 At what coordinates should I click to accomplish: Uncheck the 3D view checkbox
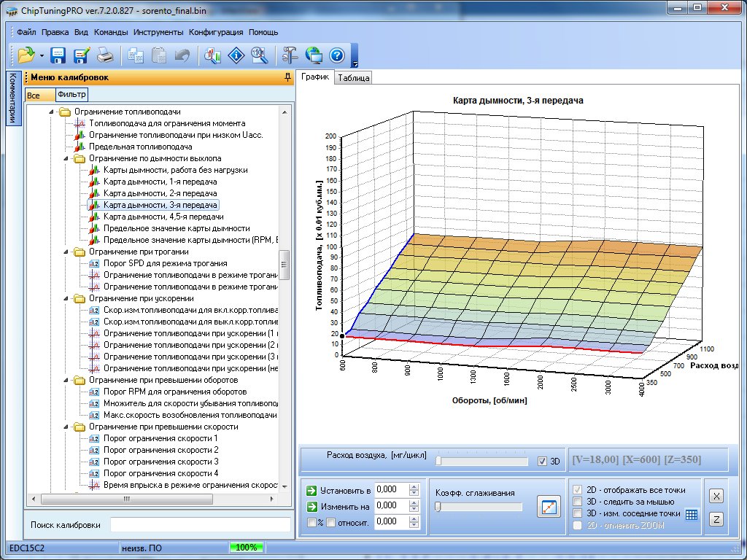pos(541,461)
